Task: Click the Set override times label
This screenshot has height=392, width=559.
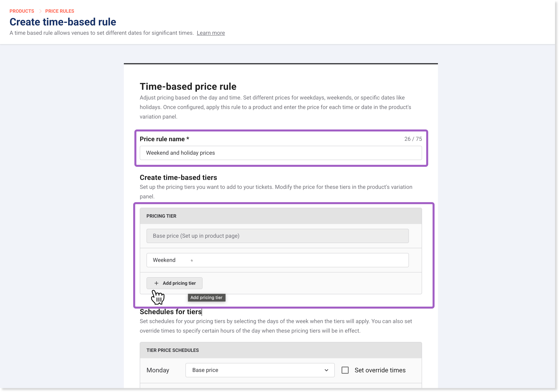Action: tap(380, 370)
